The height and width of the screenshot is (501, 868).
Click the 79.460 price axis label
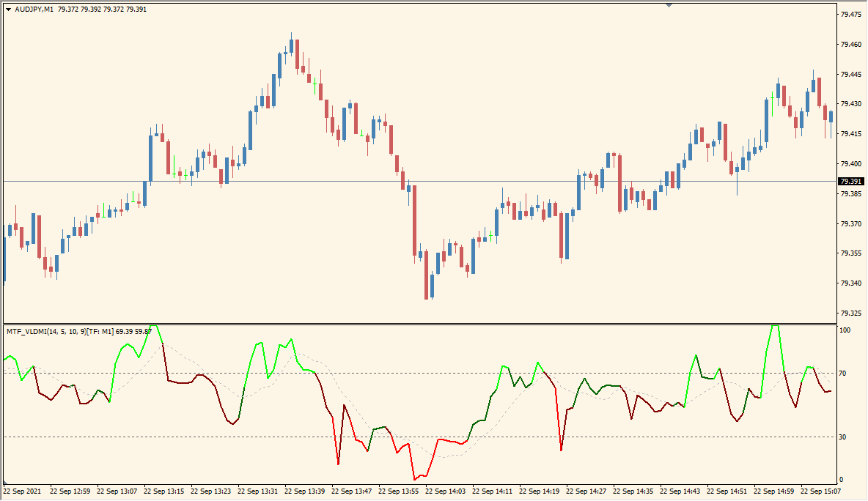tap(851, 45)
